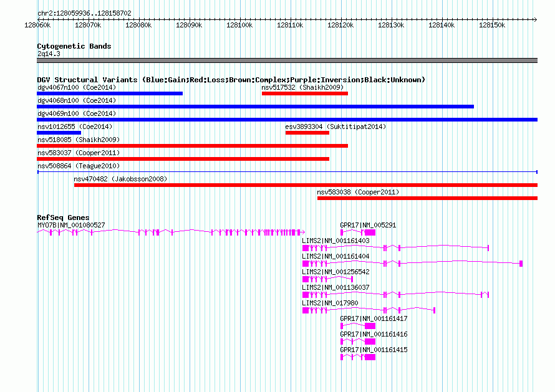This screenshot has height=392, width=555.
Task: Select the nsv583037 (Cooper2011) loss bar
Action: pyautogui.click(x=183, y=159)
